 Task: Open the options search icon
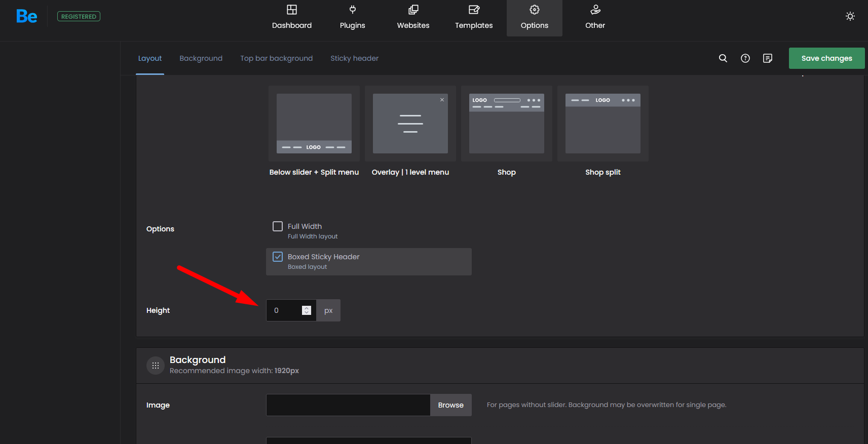(x=723, y=58)
